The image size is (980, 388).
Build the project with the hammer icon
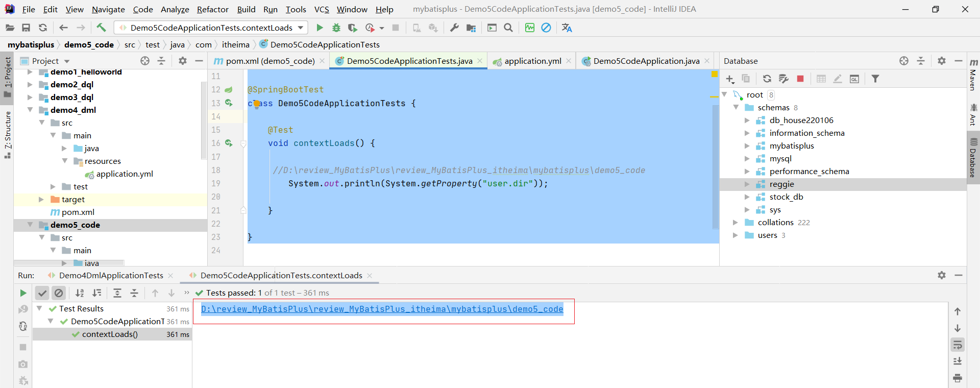coord(101,28)
